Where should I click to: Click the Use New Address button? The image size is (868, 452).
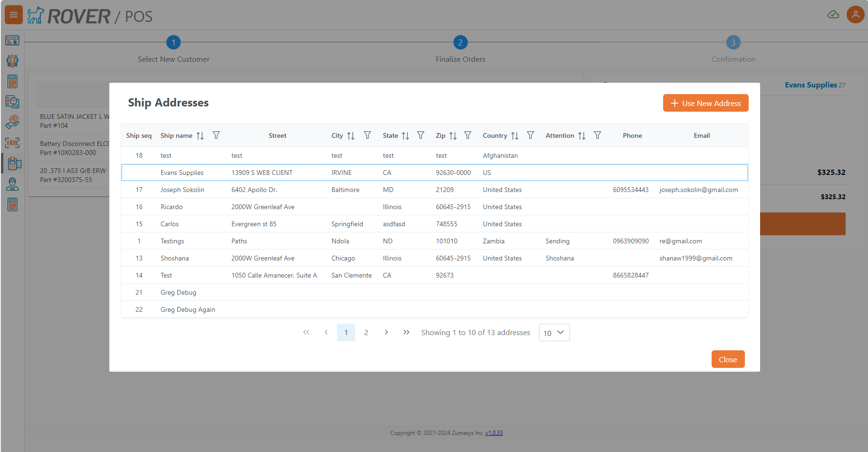click(705, 103)
